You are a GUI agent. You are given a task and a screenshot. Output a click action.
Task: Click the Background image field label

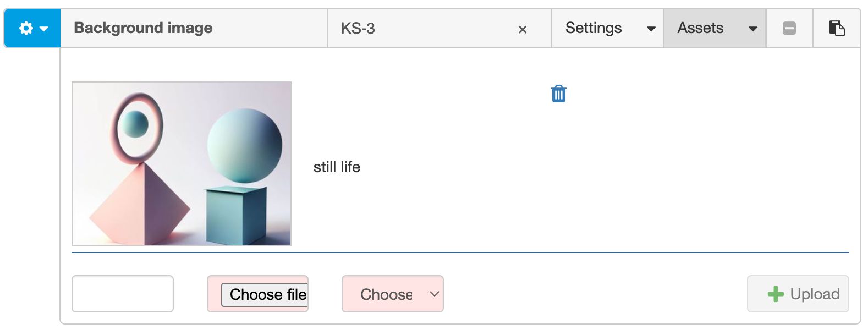pyautogui.click(x=142, y=28)
